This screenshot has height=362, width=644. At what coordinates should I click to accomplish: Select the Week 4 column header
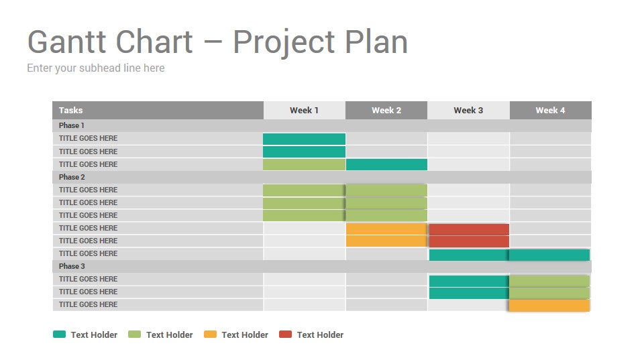pyautogui.click(x=550, y=111)
